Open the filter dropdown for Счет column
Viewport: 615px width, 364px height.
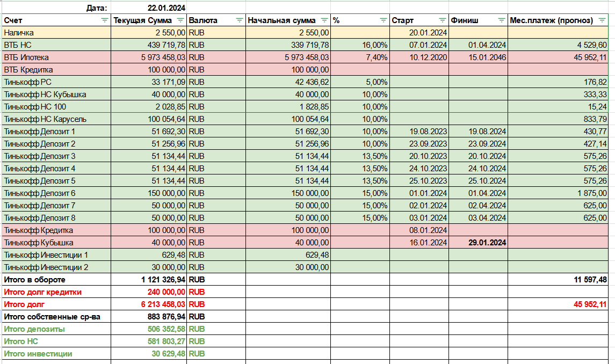pos(104,20)
